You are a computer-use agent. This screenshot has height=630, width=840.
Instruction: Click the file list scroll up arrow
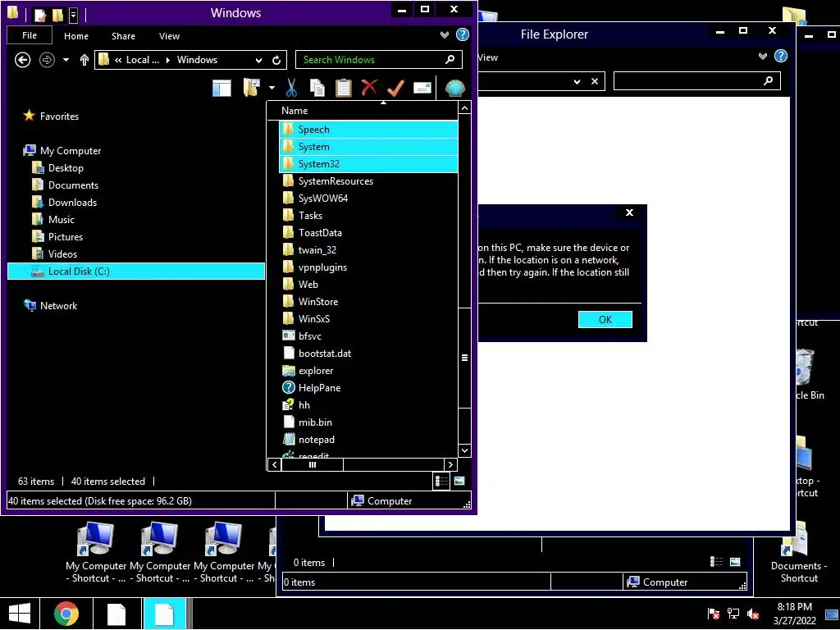pyautogui.click(x=464, y=108)
